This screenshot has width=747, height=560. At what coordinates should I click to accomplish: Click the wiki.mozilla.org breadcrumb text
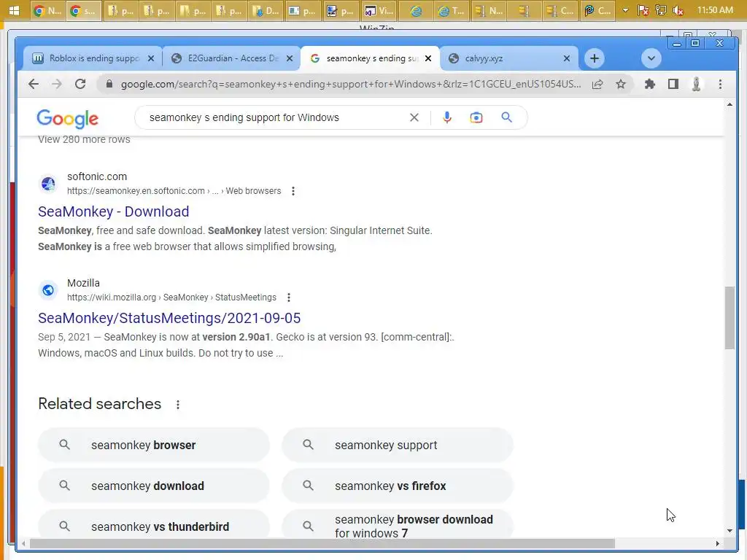pyautogui.click(x=171, y=297)
